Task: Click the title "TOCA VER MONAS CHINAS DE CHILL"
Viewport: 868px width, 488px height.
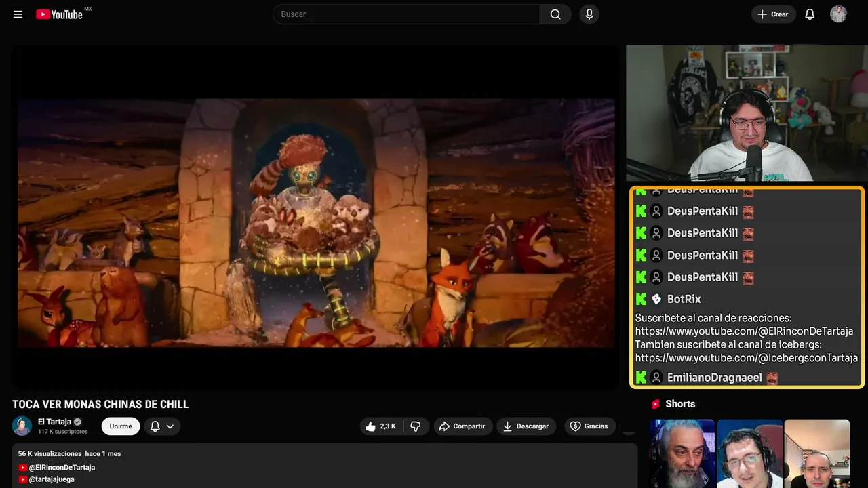Action: 100,405
